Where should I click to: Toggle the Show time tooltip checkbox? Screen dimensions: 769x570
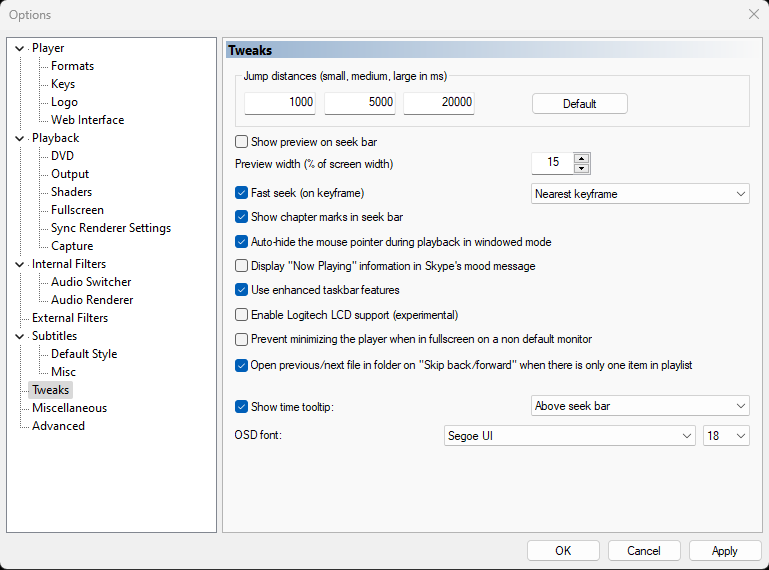click(x=241, y=407)
